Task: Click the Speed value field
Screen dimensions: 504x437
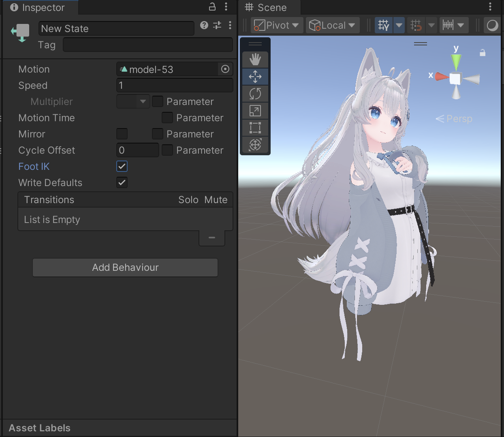Action: click(175, 85)
